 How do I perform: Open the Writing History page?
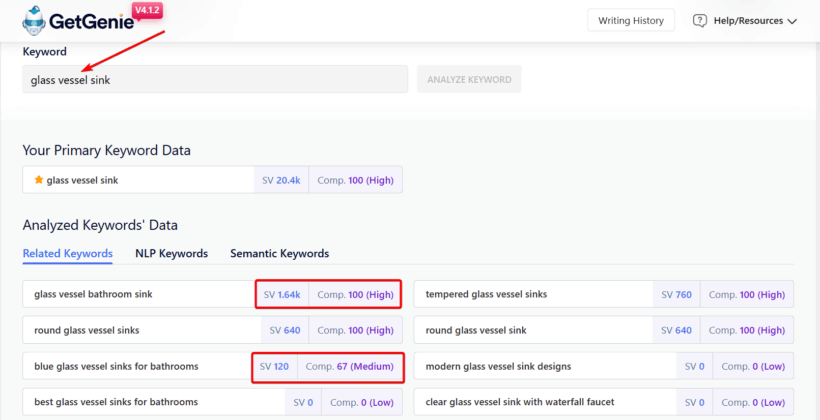(630, 20)
